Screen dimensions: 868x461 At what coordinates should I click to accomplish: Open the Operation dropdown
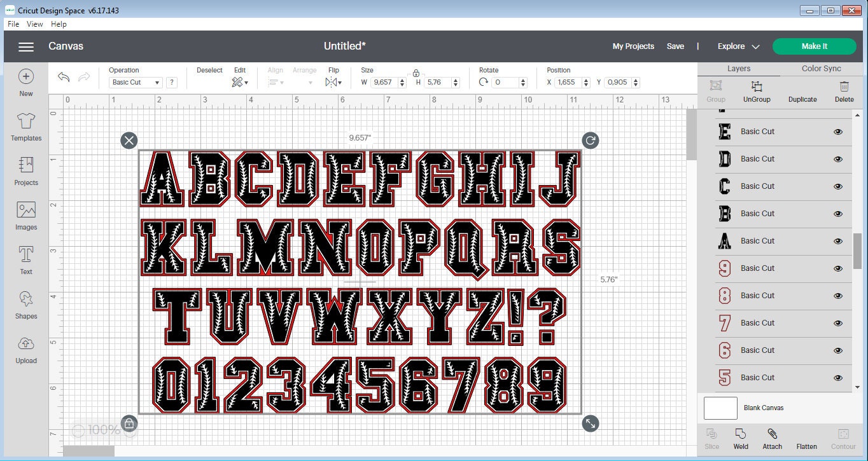pos(134,82)
